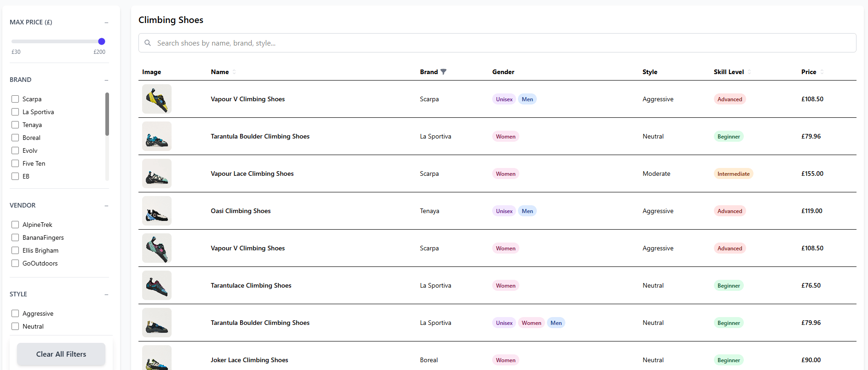Click the Boreal brand cell in the table
This screenshot has height=370, width=868.
(x=429, y=360)
